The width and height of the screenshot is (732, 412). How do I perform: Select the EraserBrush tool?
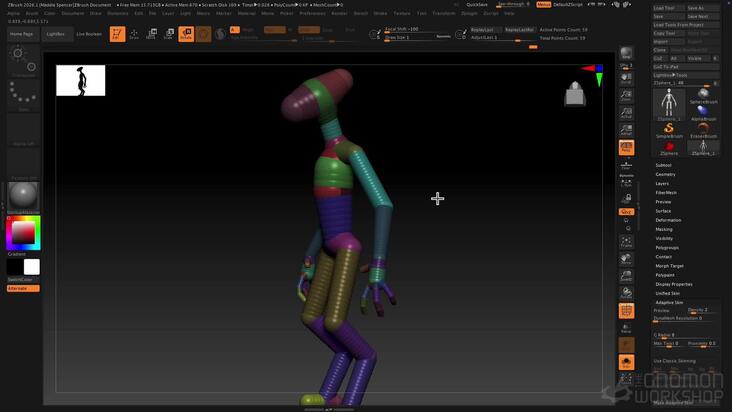(703, 130)
